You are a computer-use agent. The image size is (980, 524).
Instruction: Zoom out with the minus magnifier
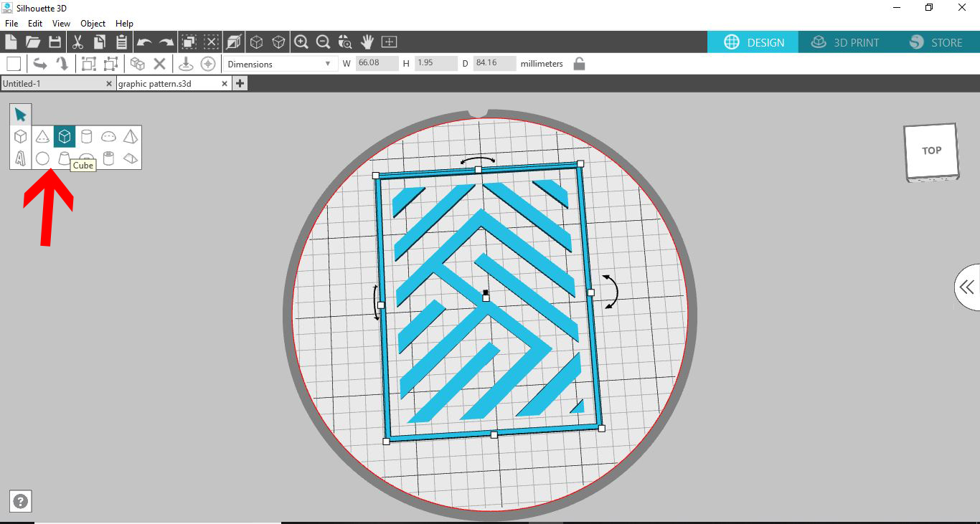point(323,42)
